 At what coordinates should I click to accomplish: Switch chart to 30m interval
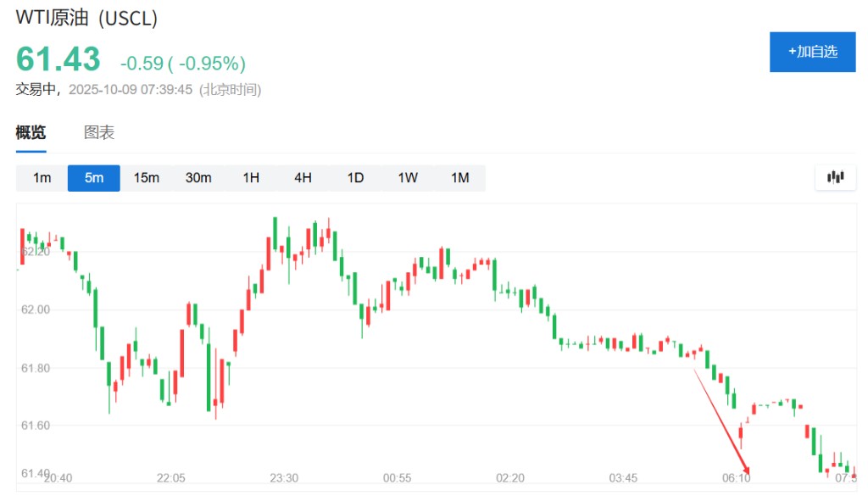point(198,178)
